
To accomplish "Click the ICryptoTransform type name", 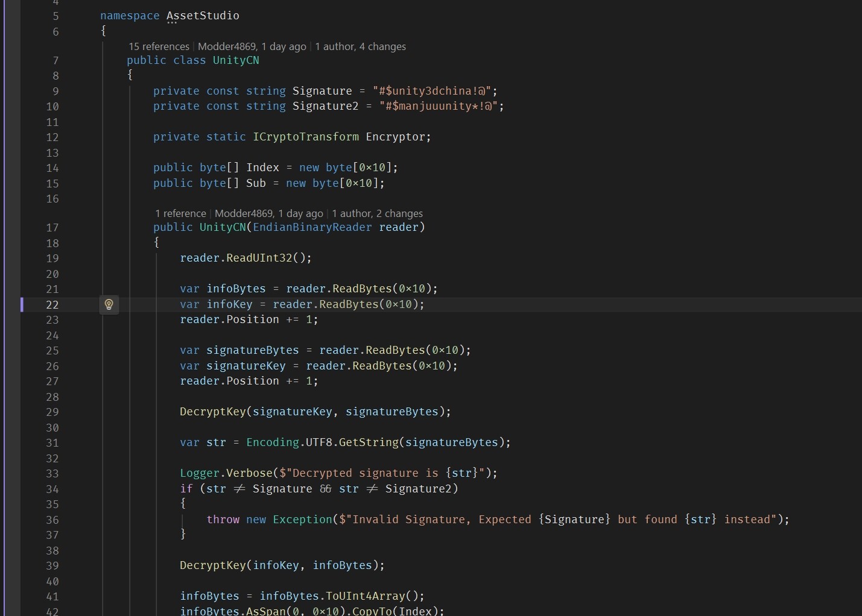I will tap(305, 137).
